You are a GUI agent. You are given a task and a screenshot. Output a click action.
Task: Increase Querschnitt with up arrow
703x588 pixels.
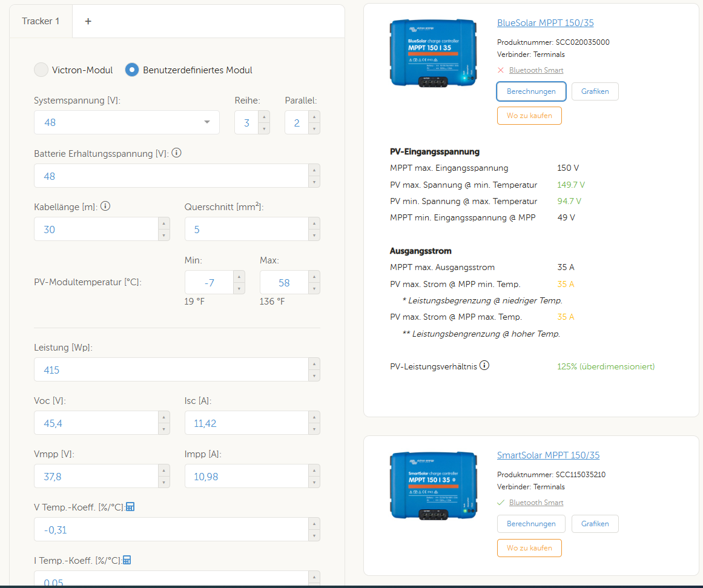point(314,223)
